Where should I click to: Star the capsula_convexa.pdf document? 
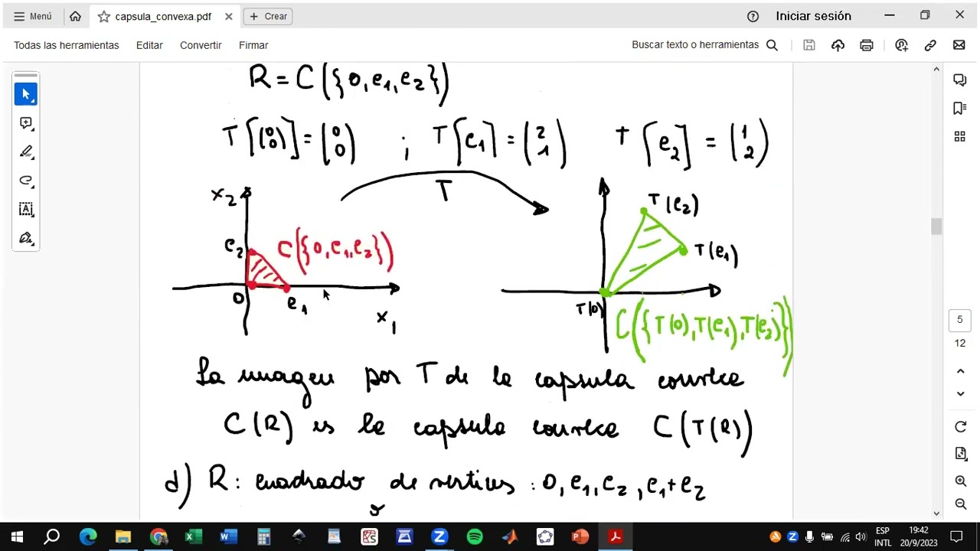coord(104,16)
